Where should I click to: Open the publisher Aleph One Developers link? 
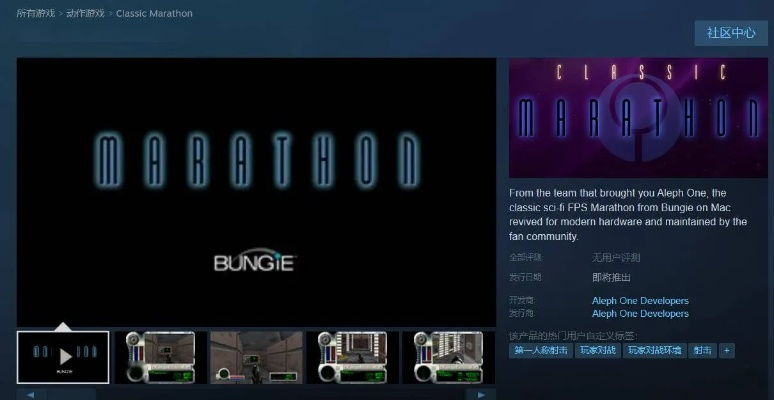[x=640, y=314]
